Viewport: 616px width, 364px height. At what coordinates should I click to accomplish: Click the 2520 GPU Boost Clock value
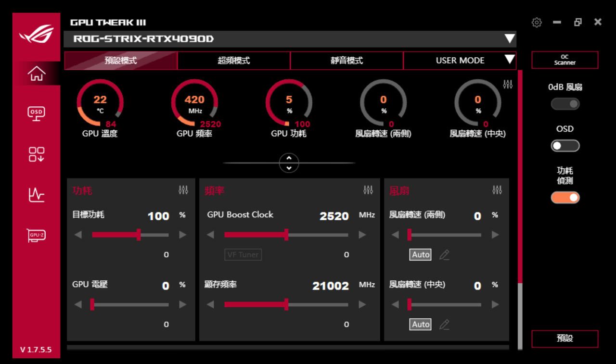pyautogui.click(x=334, y=216)
